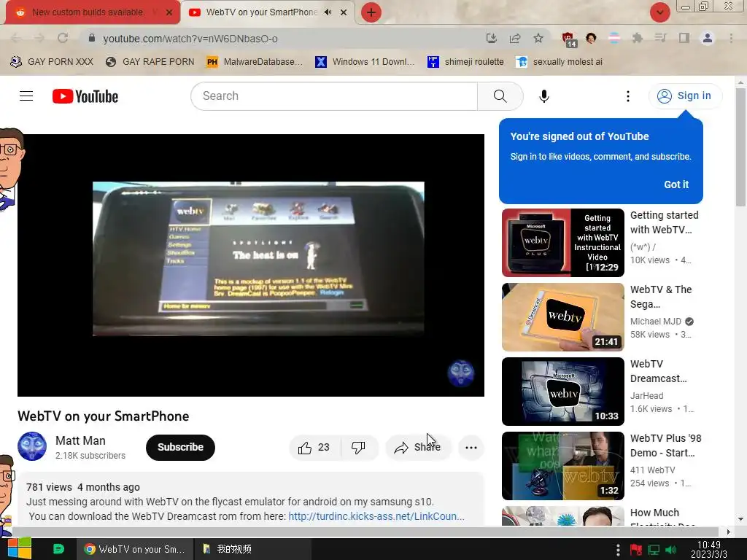Open the turdinc.kicks-ass.net description link
Image resolution: width=747 pixels, height=560 pixels.
pyautogui.click(x=376, y=516)
